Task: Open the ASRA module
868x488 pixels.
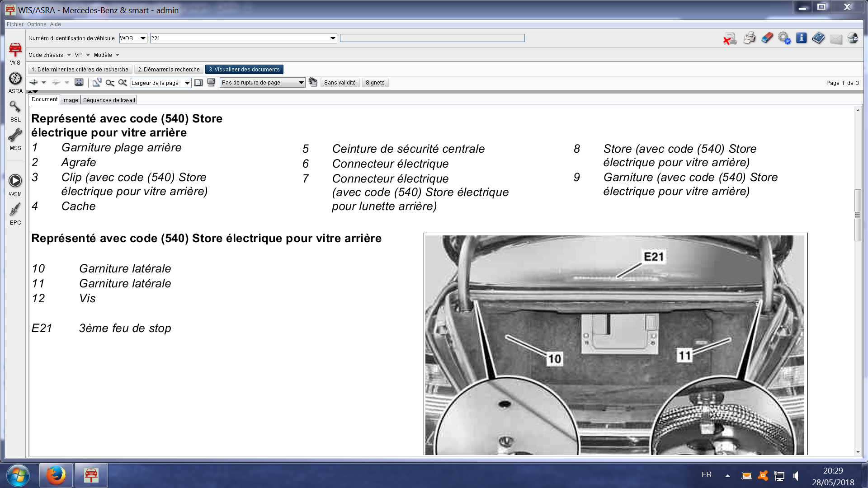Action: [15, 83]
